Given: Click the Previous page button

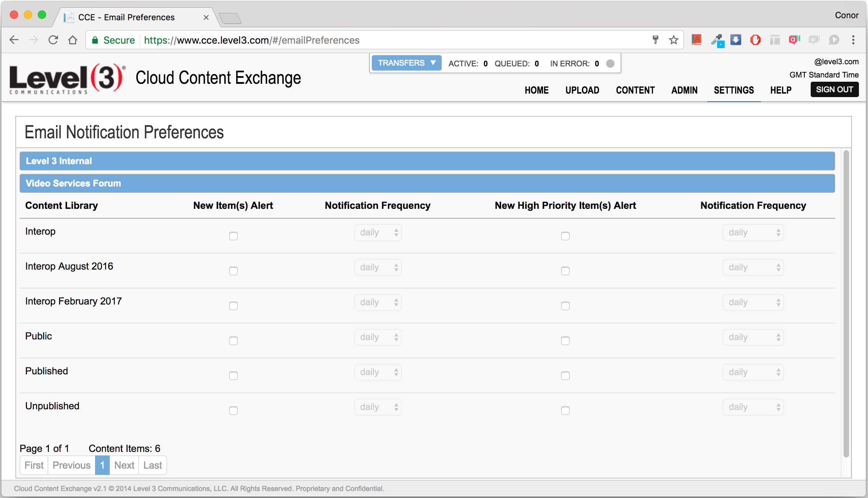Looking at the screenshot, I should (x=71, y=465).
